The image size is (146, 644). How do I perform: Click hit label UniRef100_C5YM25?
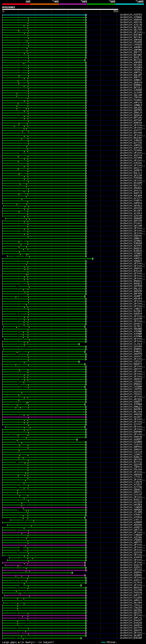click(x=131, y=45)
